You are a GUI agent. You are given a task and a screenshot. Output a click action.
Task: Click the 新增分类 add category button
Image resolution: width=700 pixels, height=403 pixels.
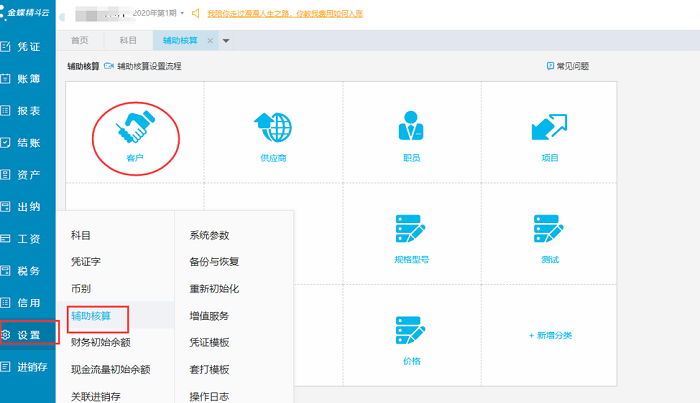pos(549,335)
